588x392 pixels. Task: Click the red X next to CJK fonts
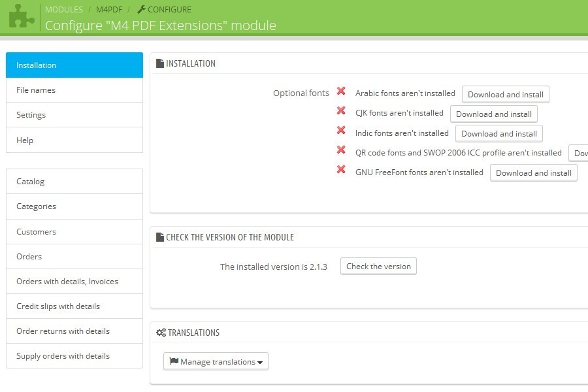(x=341, y=110)
